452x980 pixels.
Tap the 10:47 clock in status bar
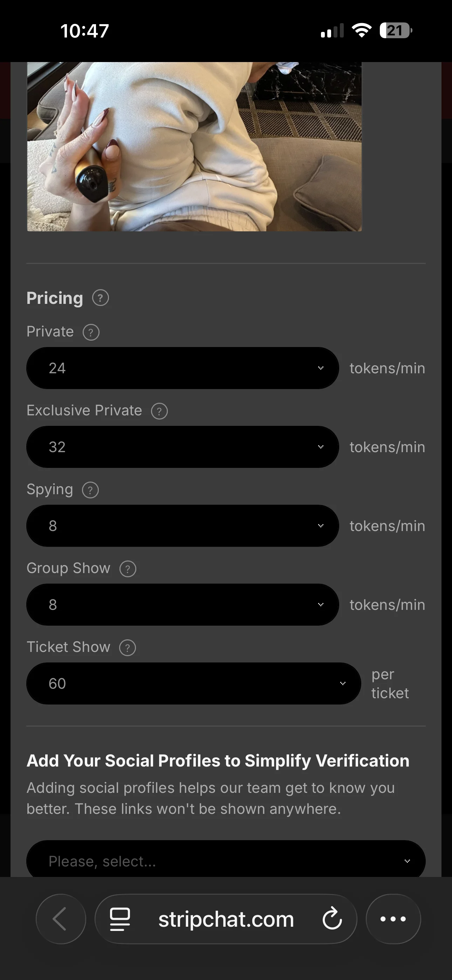(x=84, y=31)
